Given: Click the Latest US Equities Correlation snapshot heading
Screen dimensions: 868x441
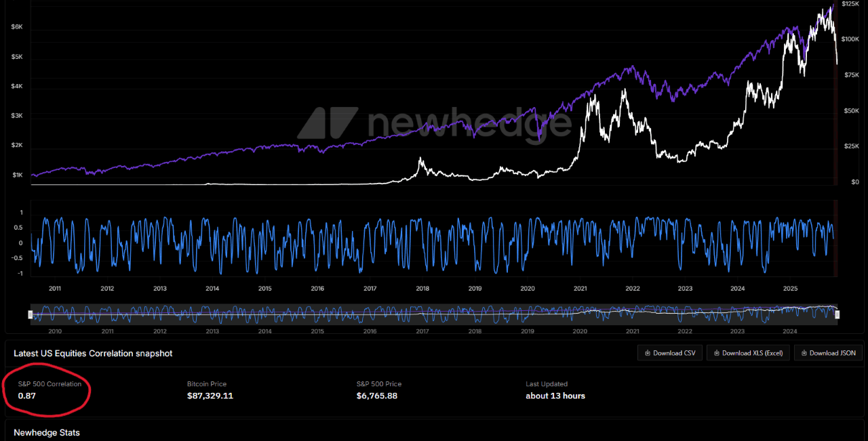Looking at the screenshot, I should (x=93, y=354).
